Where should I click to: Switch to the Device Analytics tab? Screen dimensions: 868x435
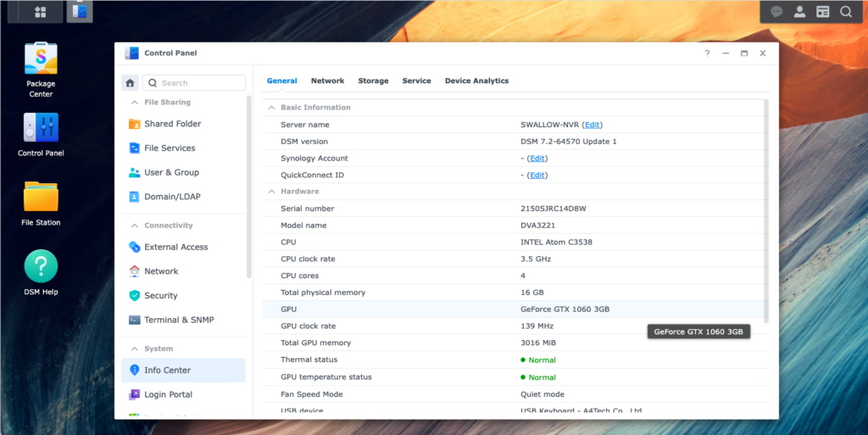(x=476, y=81)
